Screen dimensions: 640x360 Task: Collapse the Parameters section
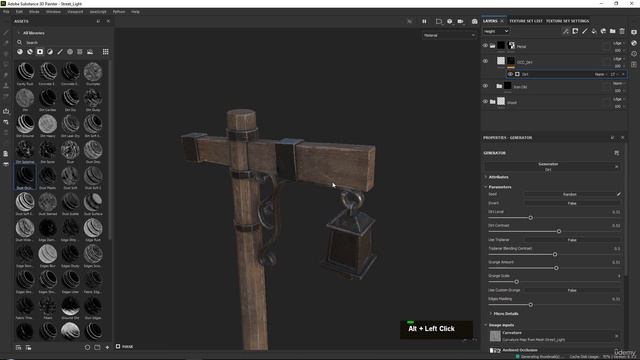pos(500,187)
